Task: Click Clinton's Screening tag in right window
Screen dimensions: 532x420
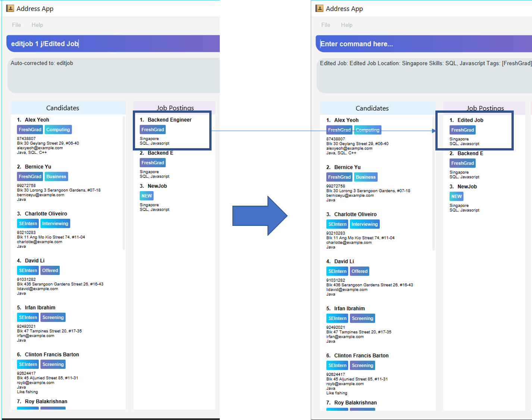Action: coord(363,365)
